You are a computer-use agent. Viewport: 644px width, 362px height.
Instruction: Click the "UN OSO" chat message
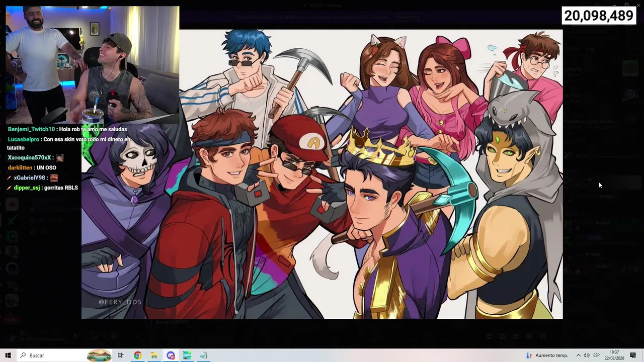[46, 168]
